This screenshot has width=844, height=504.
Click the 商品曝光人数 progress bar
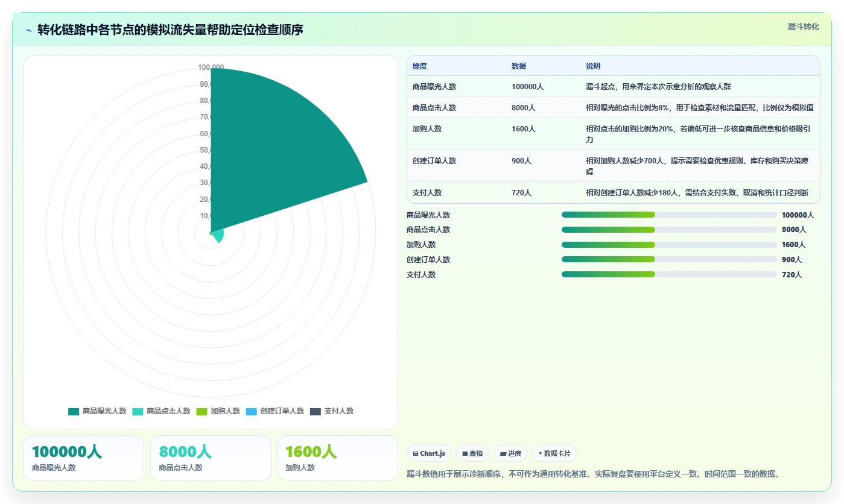pyautogui.click(x=669, y=215)
